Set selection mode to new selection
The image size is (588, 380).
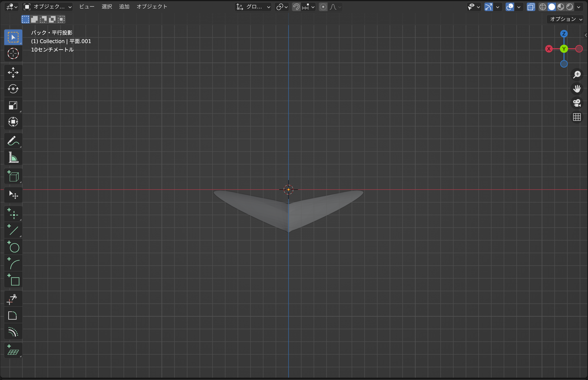(25, 19)
